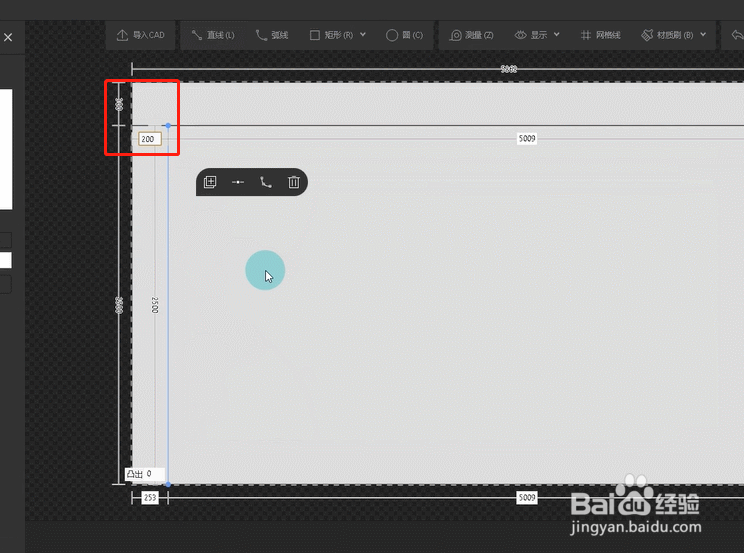The width and height of the screenshot is (744, 553).
Task: Toggle the 显示 eye display option
Action: pyautogui.click(x=531, y=35)
